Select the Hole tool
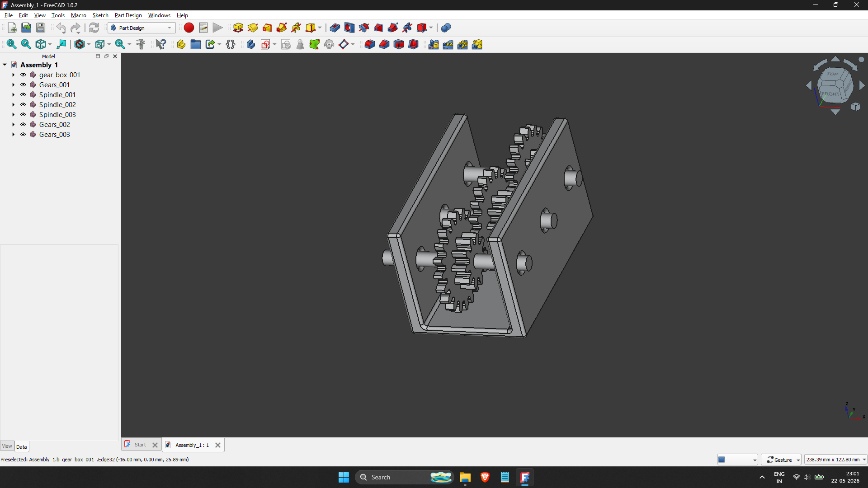The image size is (868, 488). pyautogui.click(x=349, y=28)
